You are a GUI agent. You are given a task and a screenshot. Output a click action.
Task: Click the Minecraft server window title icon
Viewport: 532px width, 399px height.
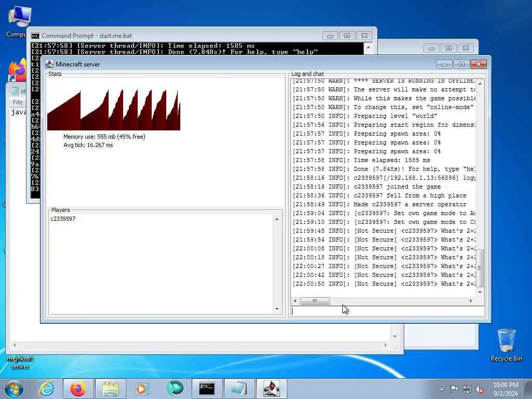click(x=49, y=64)
